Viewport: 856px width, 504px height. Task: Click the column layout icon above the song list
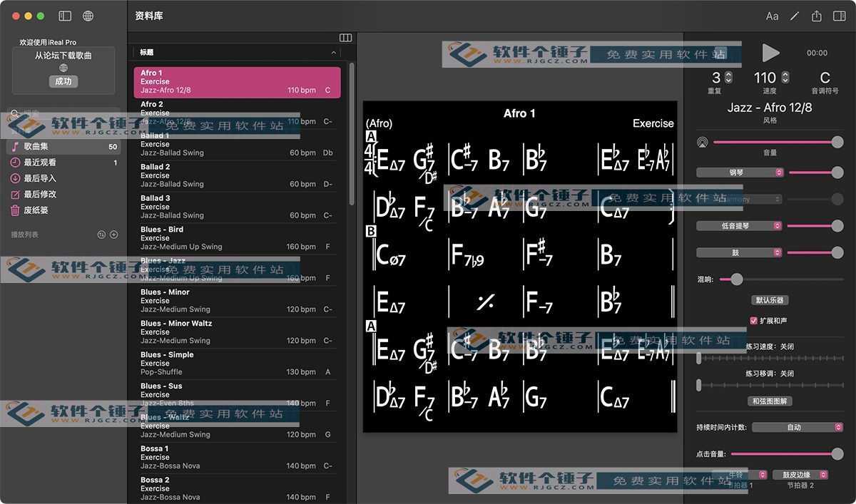point(346,38)
